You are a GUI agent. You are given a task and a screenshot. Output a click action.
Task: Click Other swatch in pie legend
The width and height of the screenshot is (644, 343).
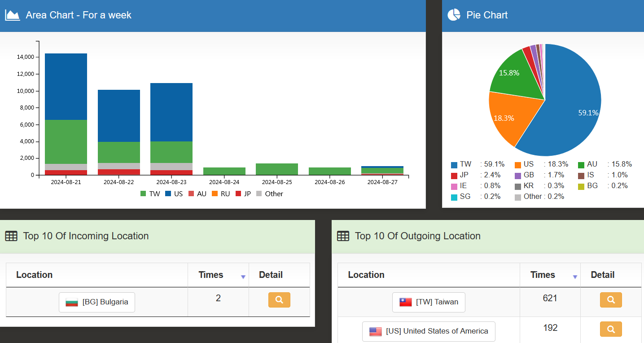pos(518,197)
